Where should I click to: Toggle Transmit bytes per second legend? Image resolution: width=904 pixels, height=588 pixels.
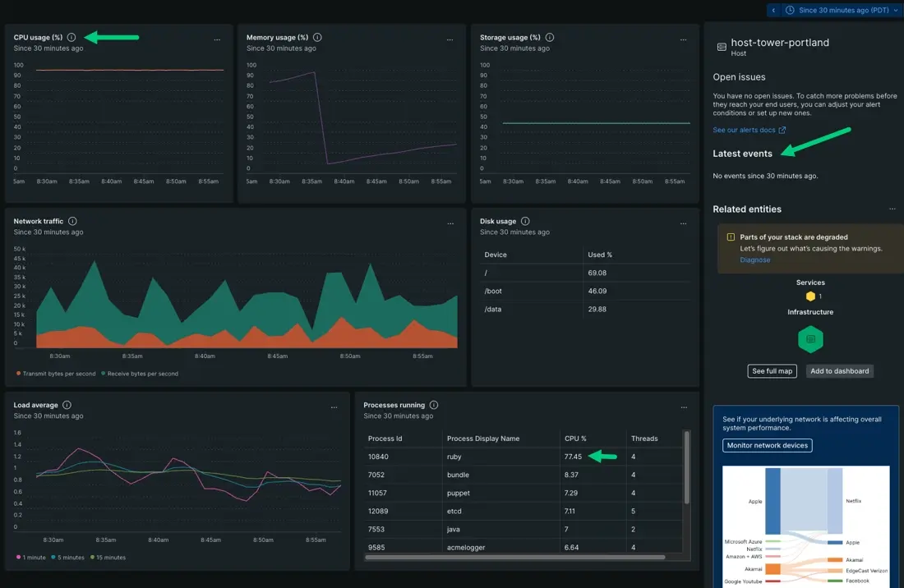pyautogui.click(x=56, y=374)
